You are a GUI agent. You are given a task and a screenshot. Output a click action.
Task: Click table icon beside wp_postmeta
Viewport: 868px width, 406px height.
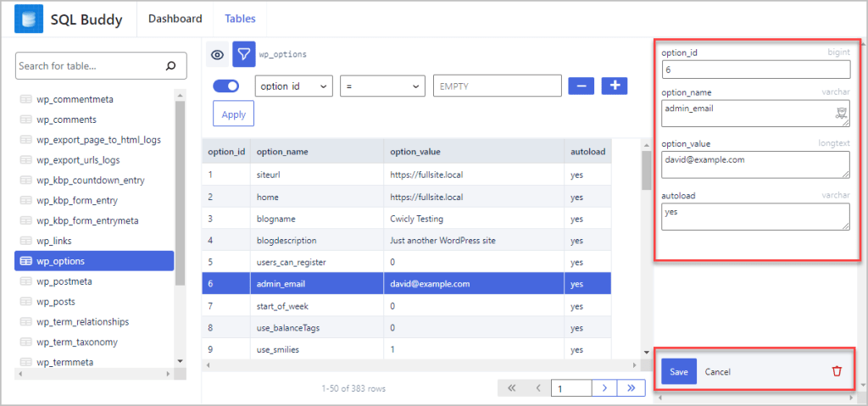pos(25,281)
